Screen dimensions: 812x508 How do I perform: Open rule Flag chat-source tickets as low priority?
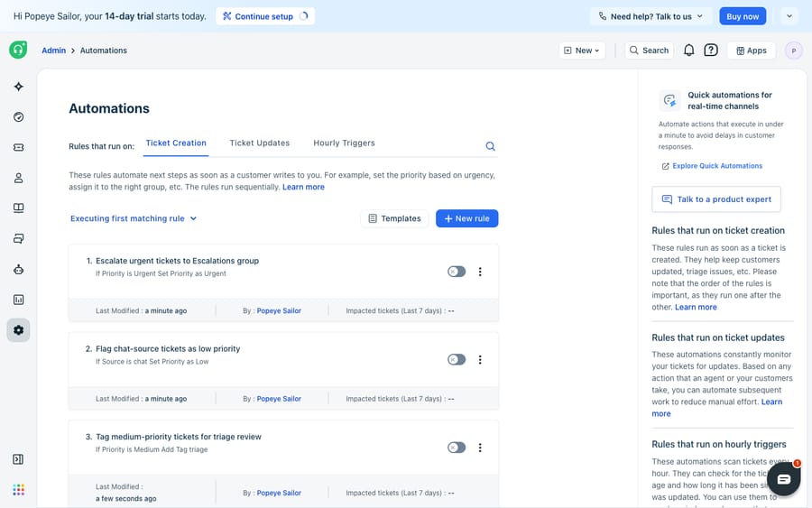pyautogui.click(x=168, y=349)
